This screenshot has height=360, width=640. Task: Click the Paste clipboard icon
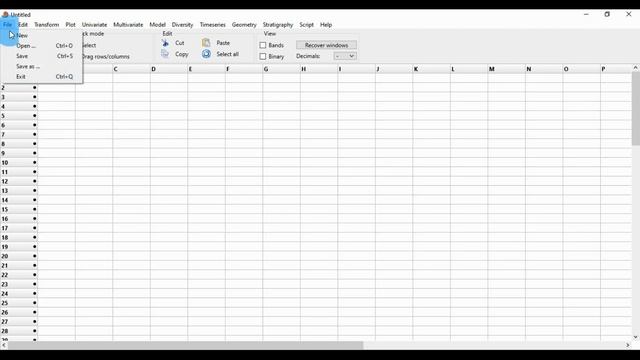[206, 42]
